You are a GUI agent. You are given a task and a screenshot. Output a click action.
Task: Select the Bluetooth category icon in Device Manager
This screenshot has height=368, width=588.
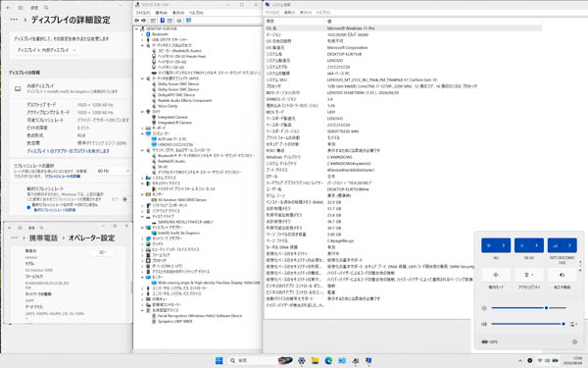(148, 34)
